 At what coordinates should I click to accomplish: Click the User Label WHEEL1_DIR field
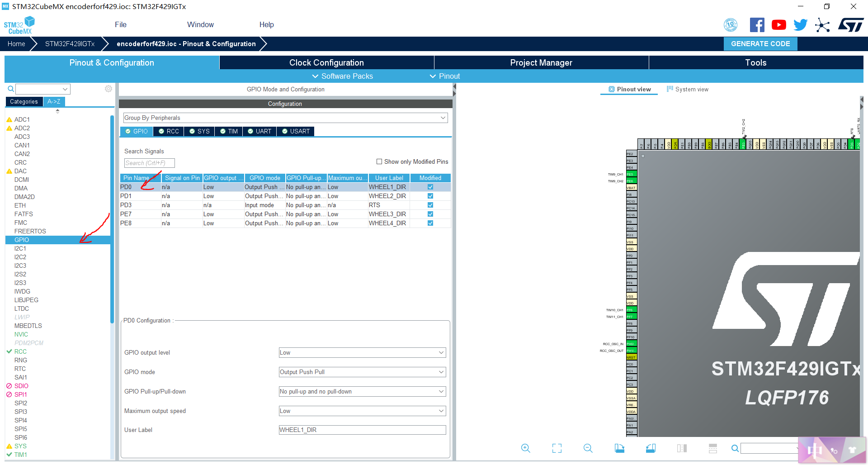pos(362,430)
